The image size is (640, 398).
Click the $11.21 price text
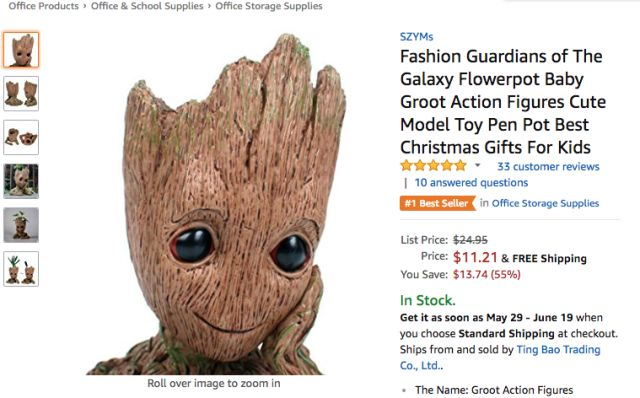[x=475, y=257]
